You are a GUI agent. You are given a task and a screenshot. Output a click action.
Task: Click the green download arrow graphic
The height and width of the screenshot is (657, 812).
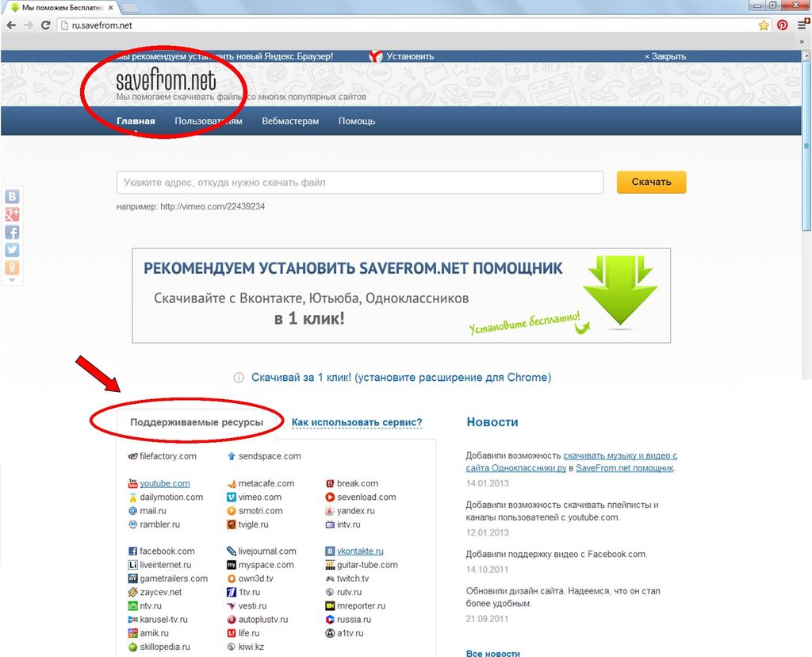[x=620, y=290]
